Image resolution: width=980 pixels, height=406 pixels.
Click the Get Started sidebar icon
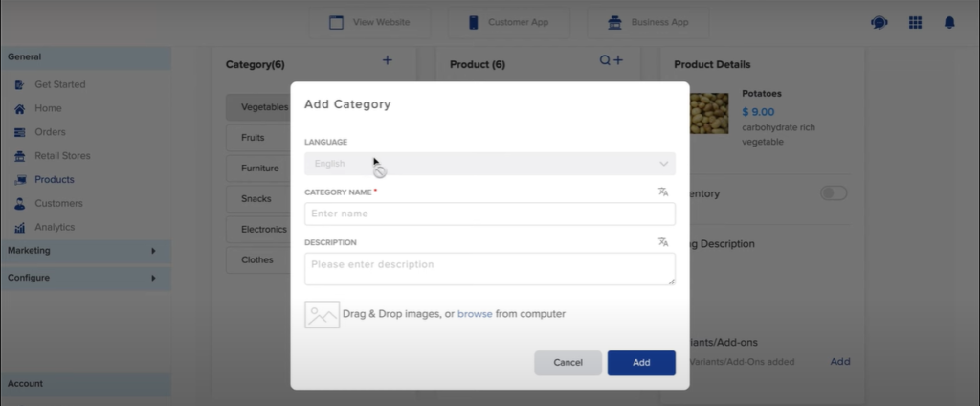19,84
